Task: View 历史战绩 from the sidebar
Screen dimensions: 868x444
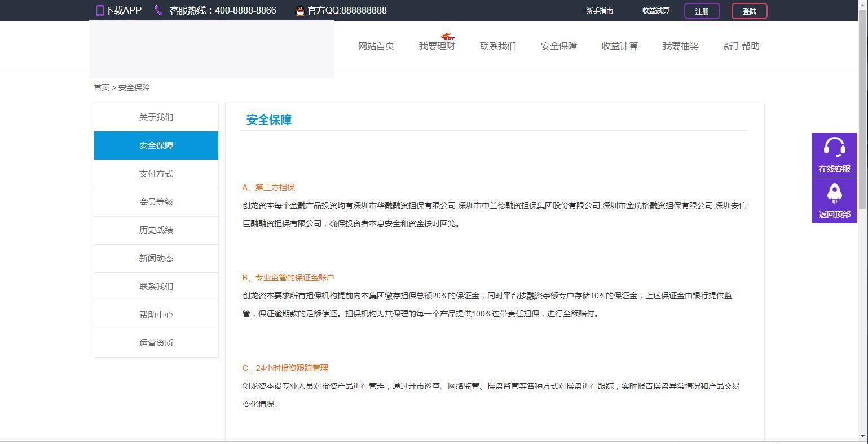Action: [156, 230]
